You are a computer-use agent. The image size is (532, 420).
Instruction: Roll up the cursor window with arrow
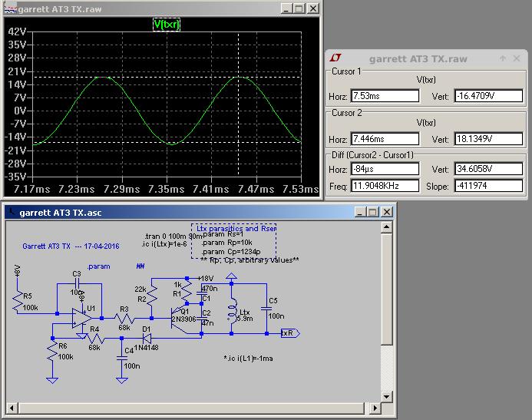click(x=502, y=58)
